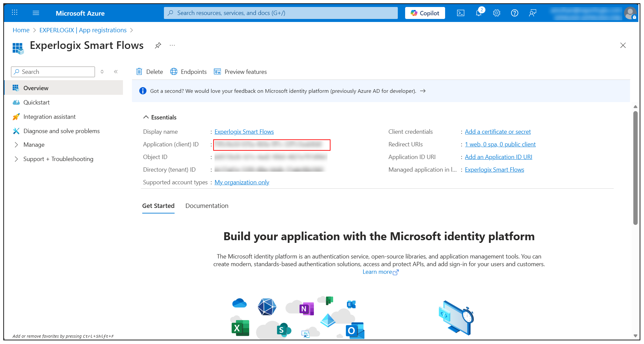Click My organization only link
644x344 pixels.
[242, 182]
